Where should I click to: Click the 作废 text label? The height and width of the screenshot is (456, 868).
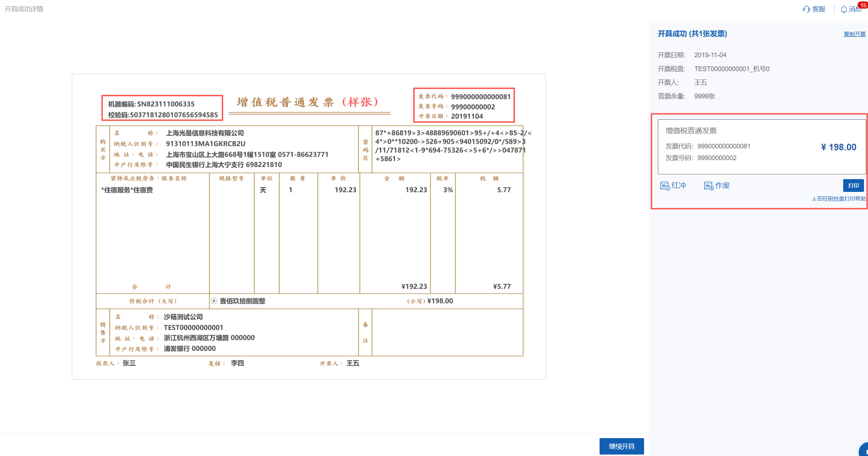tap(722, 185)
